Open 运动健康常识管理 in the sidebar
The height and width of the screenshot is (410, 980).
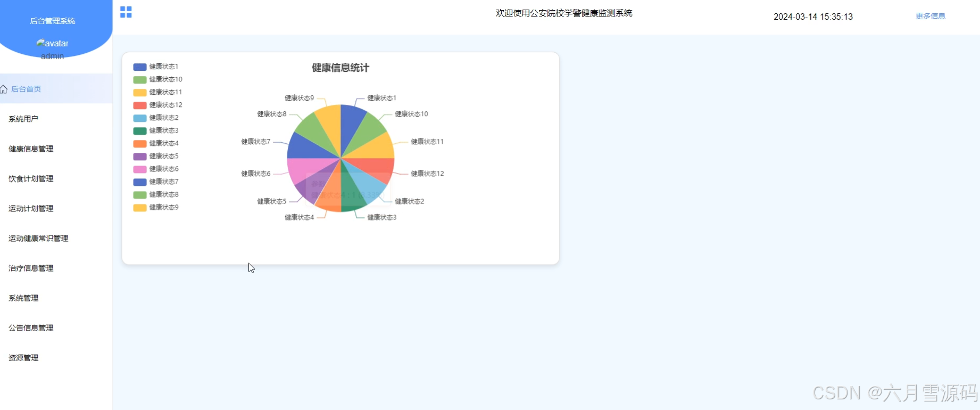tap(56, 238)
